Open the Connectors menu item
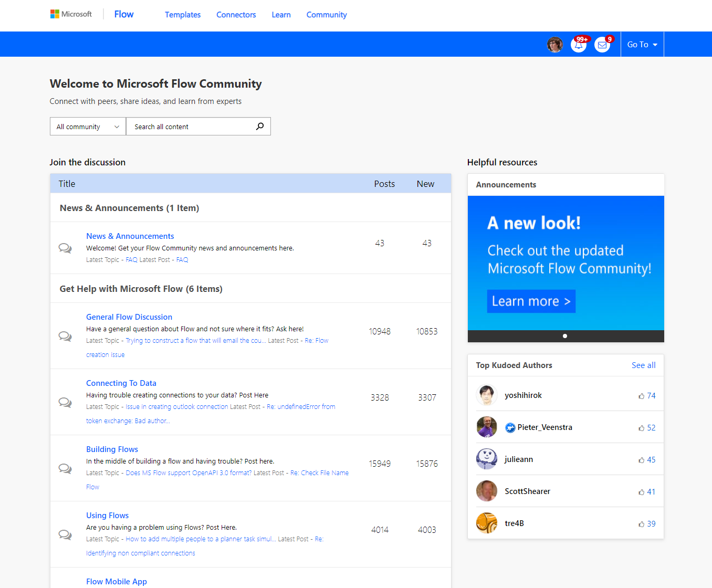Screen dimensions: 712x588 236,15
